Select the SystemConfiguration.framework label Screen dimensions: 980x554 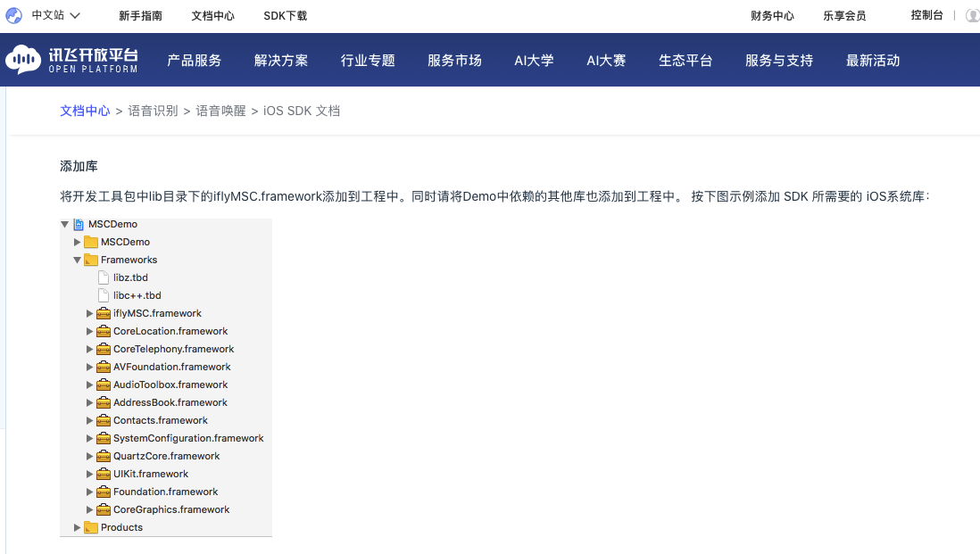tap(188, 438)
